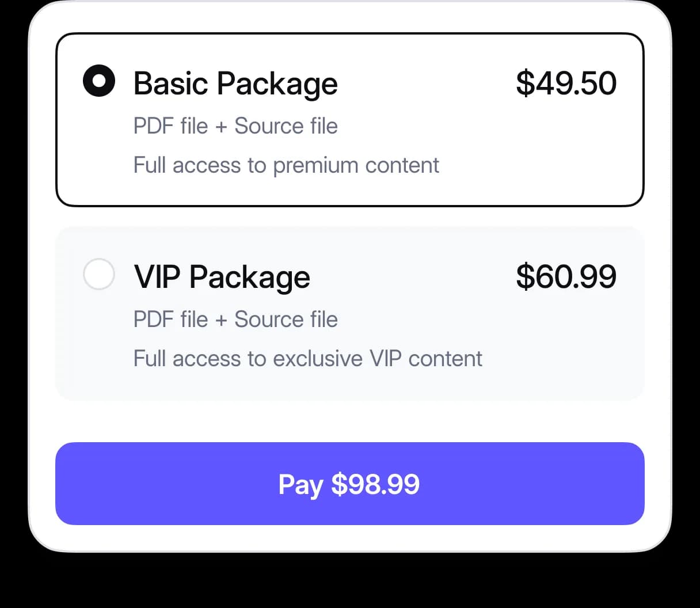Tap the empty circle beside VIP Package
The width and height of the screenshot is (700, 608).
point(99,273)
